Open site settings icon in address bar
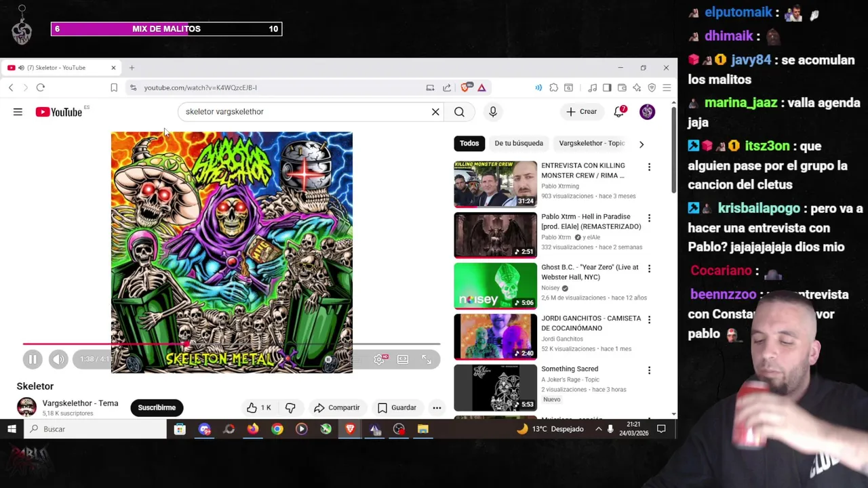Viewport: 868px width, 488px height. coord(134,87)
